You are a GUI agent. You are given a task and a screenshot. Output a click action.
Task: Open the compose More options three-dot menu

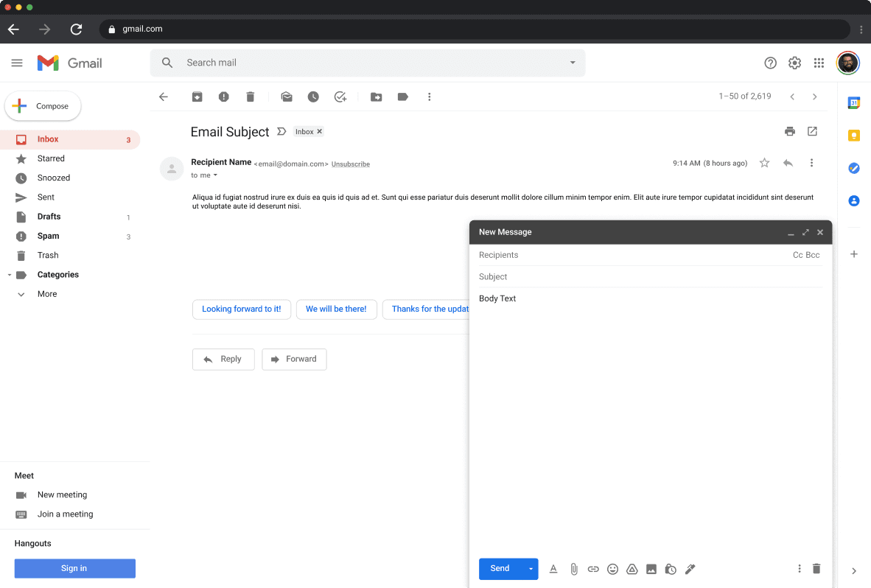(800, 569)
